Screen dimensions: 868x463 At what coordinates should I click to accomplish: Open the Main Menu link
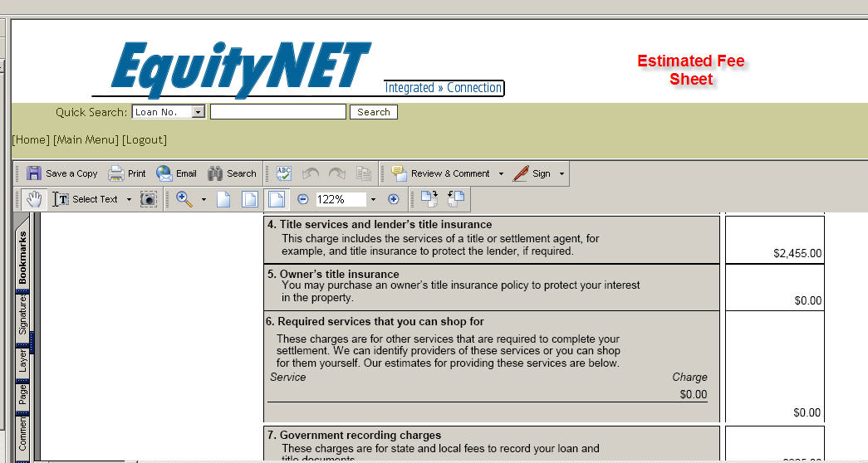point(86,140)
